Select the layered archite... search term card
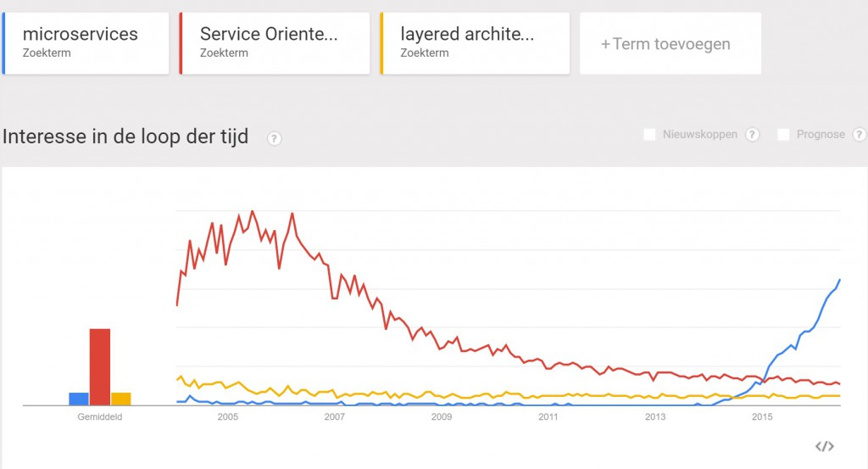This screenshot has height=469, width=868. click(475, 43)
